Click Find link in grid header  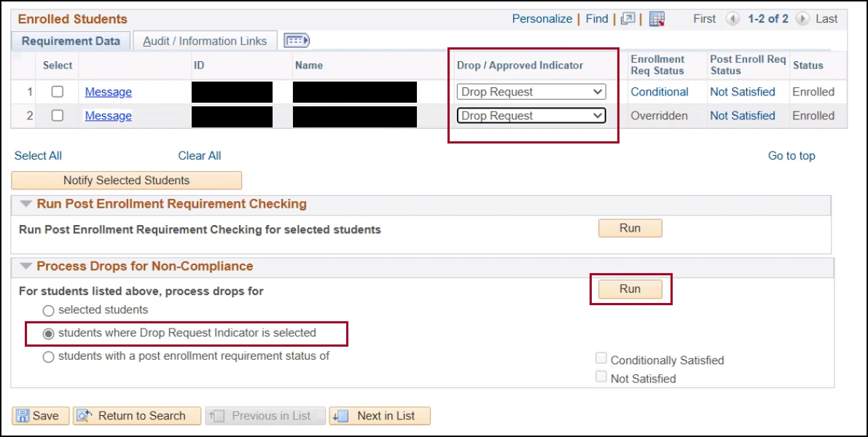[x=597, y=19]
